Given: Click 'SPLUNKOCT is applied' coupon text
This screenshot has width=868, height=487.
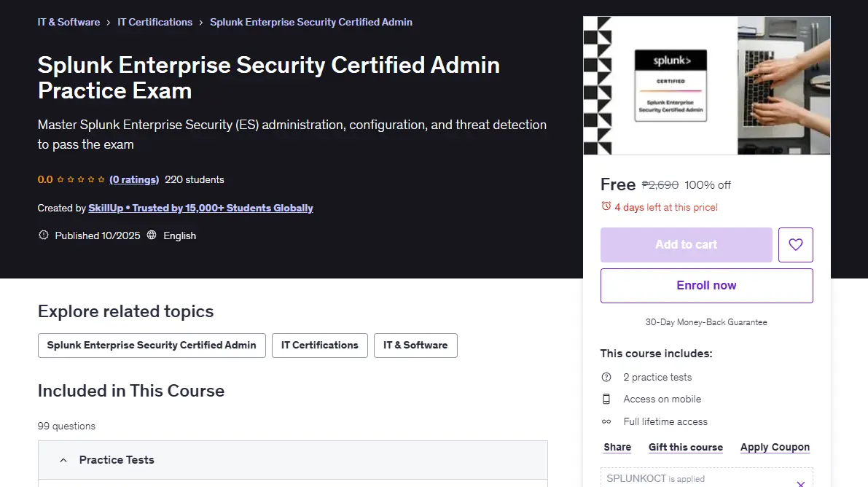Looking at the screenshot, I should point(655,478).
